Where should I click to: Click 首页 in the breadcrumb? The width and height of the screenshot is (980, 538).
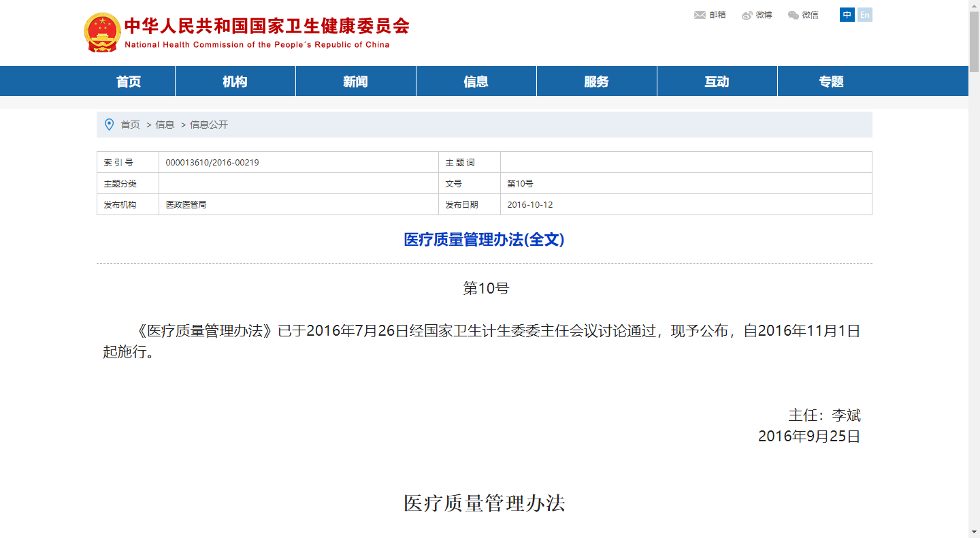click(130, 125)
